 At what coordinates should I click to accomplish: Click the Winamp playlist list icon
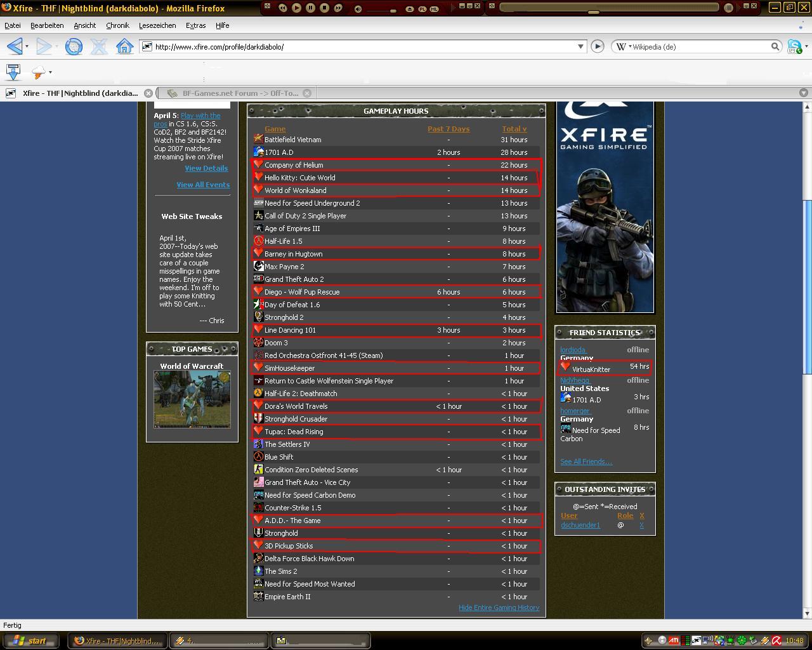[728, 8]
